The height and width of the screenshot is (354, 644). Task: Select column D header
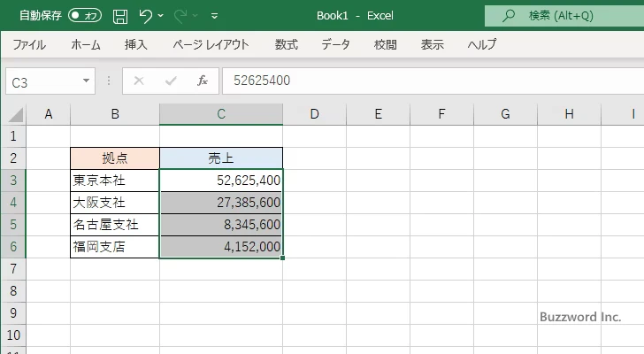314,114
